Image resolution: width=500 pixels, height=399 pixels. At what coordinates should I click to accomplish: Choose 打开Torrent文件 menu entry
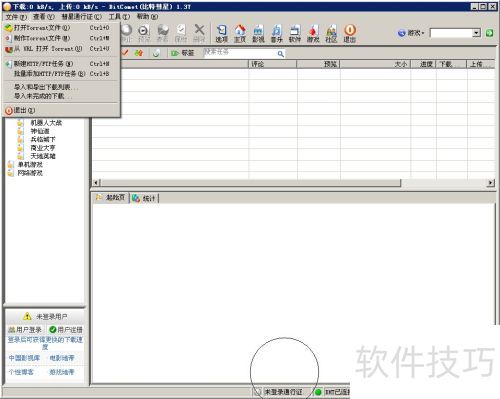(61, 28)
